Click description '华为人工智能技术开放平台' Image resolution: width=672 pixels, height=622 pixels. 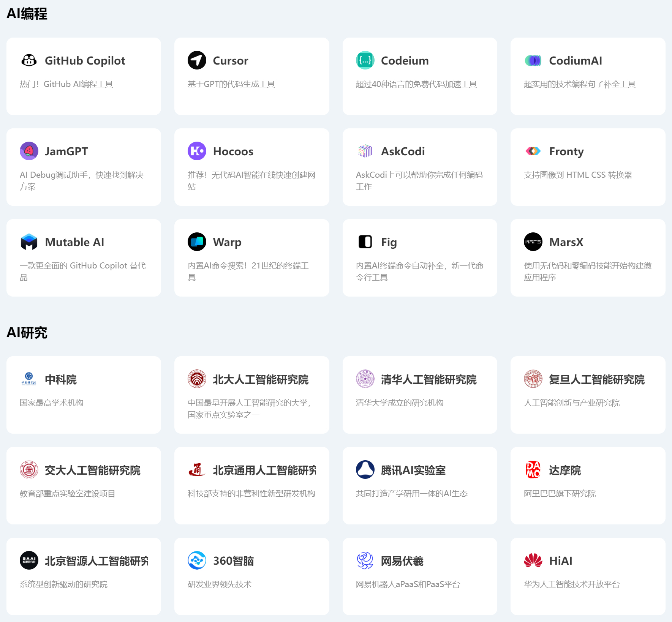(572, 584)
